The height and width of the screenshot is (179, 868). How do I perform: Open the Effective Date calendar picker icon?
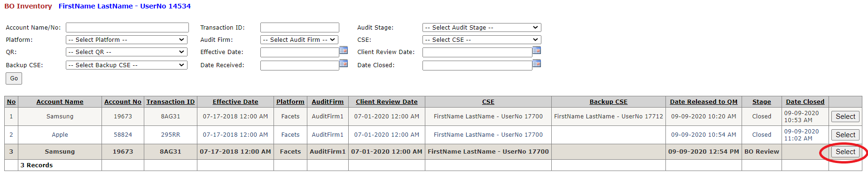click(x=344, y=50)
